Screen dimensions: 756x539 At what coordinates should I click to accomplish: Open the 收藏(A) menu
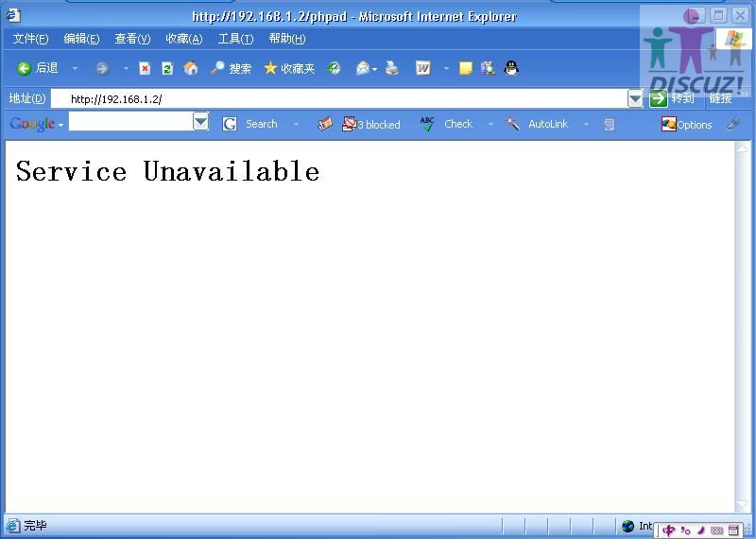183,39
